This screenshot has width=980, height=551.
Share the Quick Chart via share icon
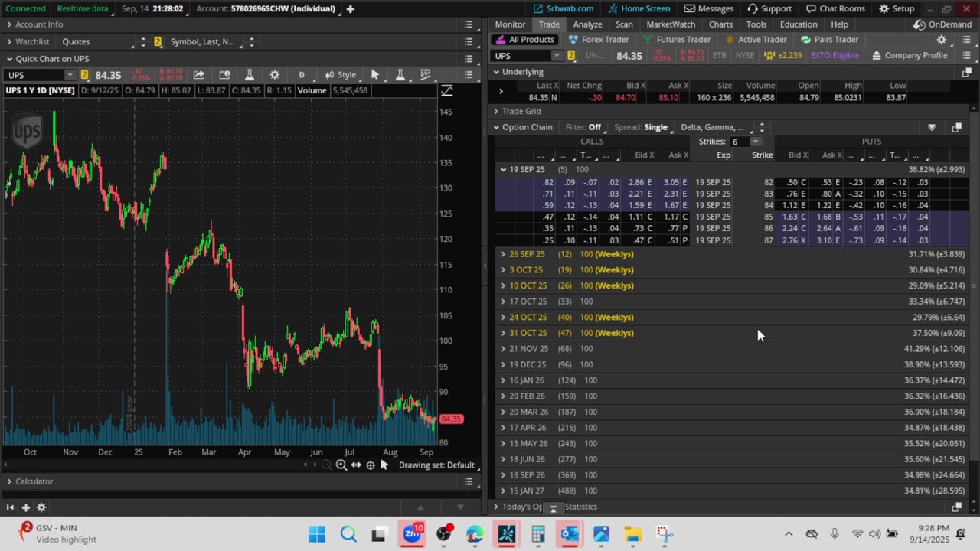(x=199, y=75)
